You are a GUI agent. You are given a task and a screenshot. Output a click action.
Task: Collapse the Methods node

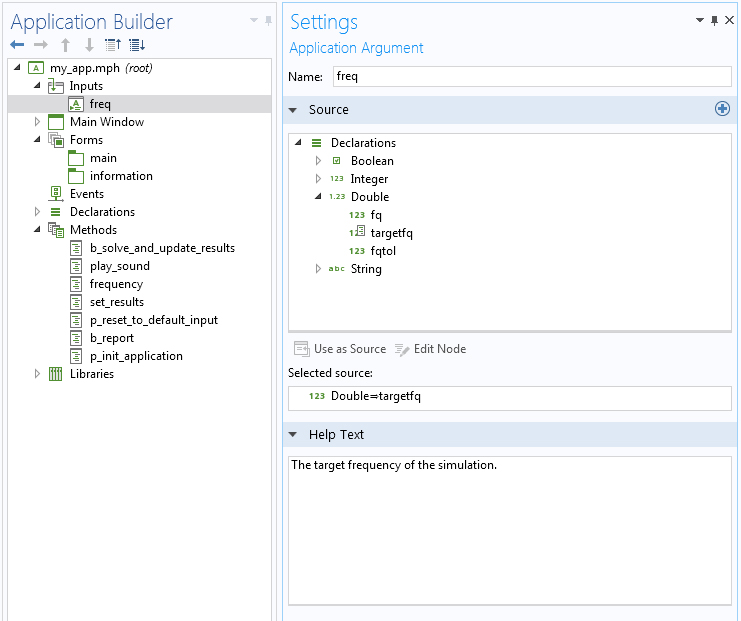[x=37, y=229]
